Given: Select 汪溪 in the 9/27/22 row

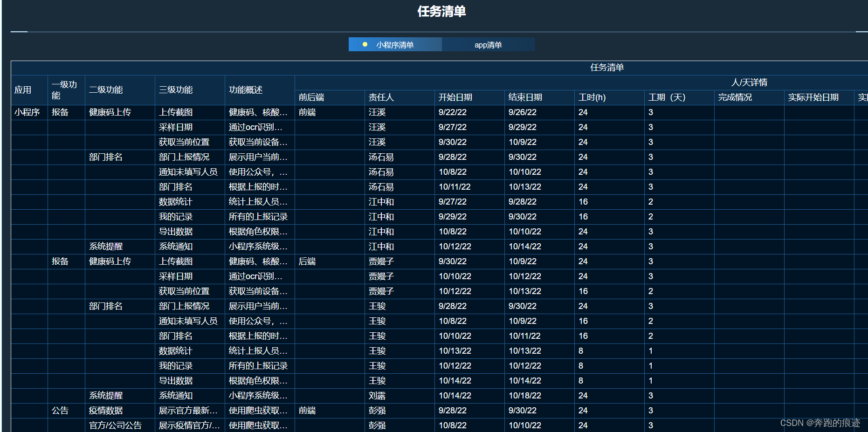Looking at the screenshot, I should [x=400, y=127].
